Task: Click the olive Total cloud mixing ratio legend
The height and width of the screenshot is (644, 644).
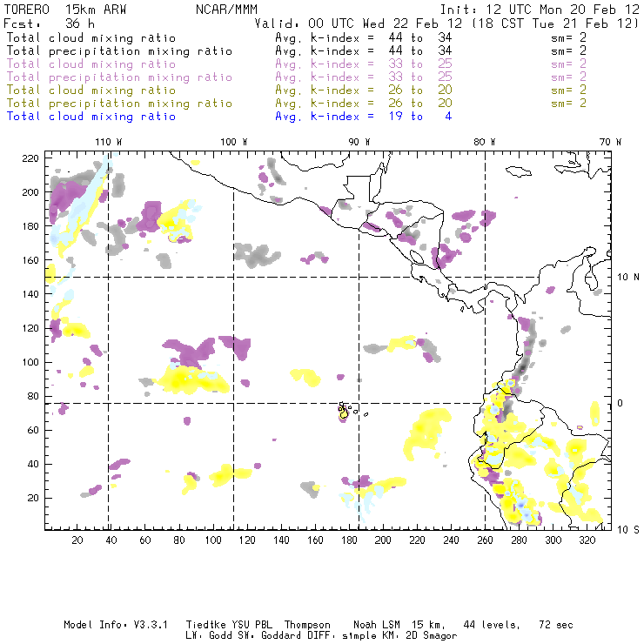Action: pyautogui.click(x=91, y=90)
